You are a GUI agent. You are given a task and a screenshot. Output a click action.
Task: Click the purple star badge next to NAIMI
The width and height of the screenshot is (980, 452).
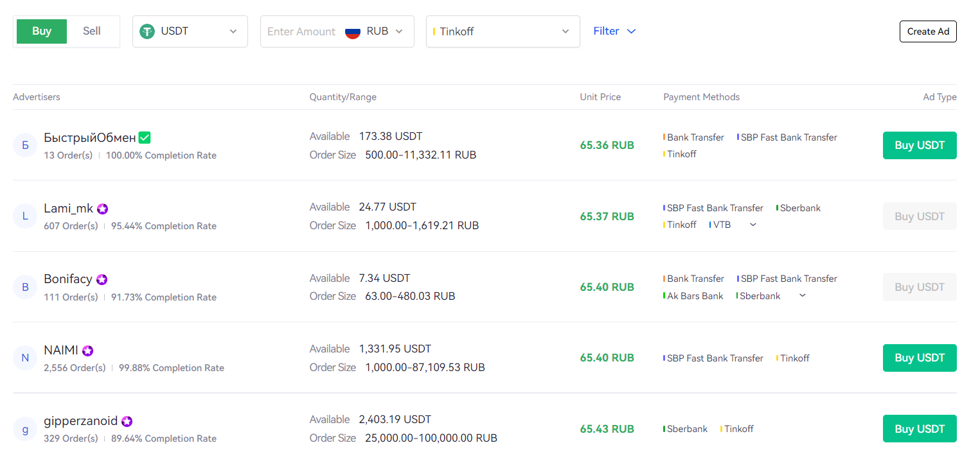tap(87, 351)
